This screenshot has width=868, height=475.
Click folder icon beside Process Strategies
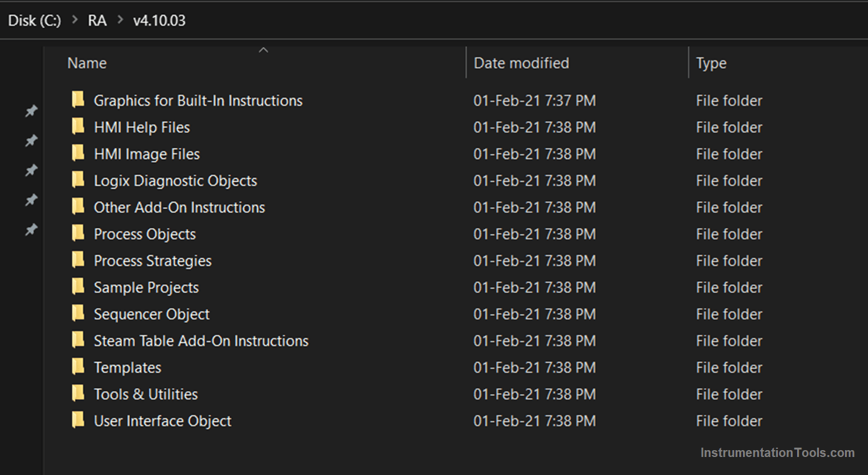(x=78, y=261)
